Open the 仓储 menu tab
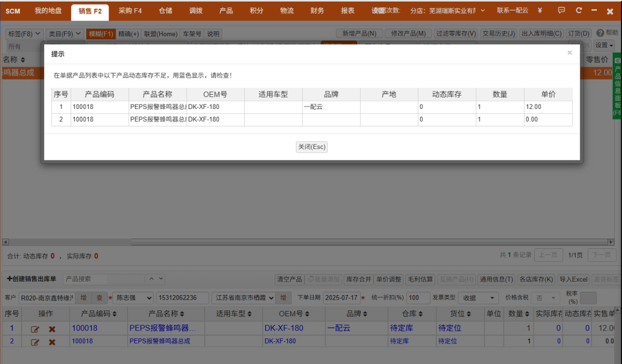 [166, 11]
